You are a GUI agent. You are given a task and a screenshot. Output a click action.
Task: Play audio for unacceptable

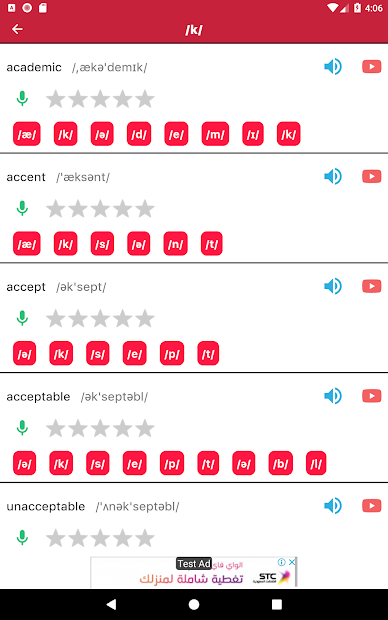tap(333, 505)
